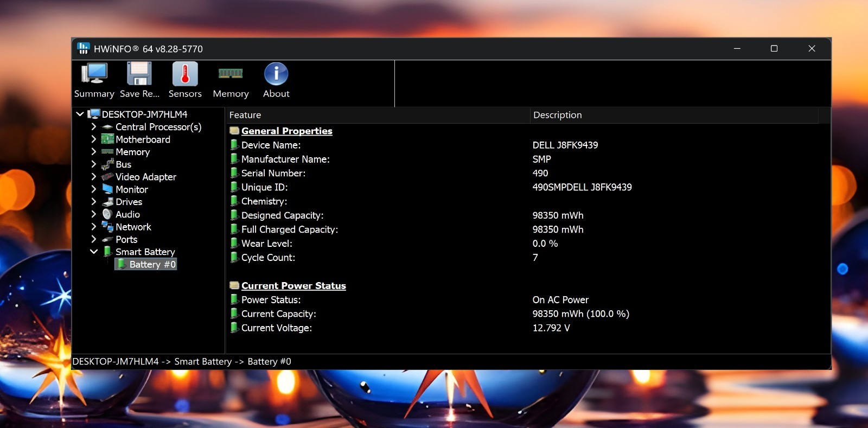The height and width of the screenshot is (428, 868).
Task: Expand the Video Adapter node
Action: 93,176
